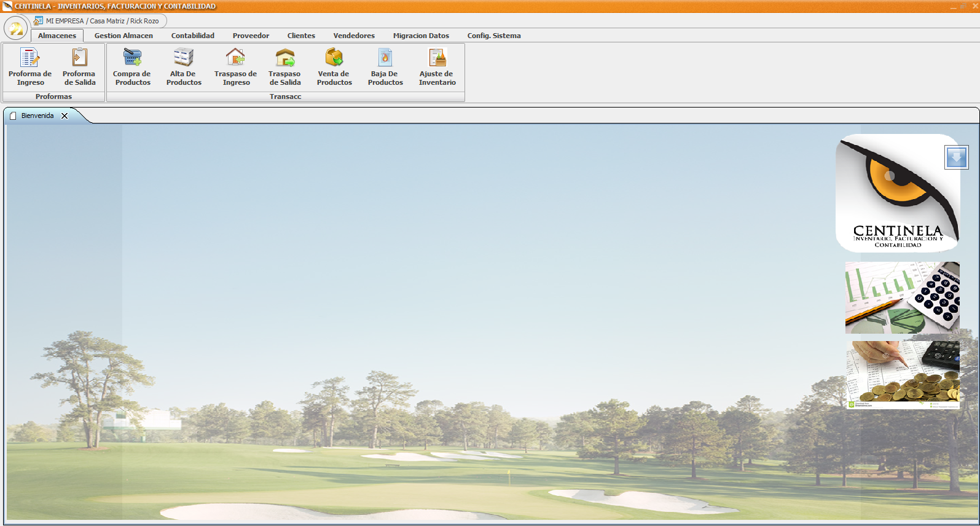Viewport: 980px width, 526px height.
Task: Open the Vendedores tab
Action: click(354, 36)
